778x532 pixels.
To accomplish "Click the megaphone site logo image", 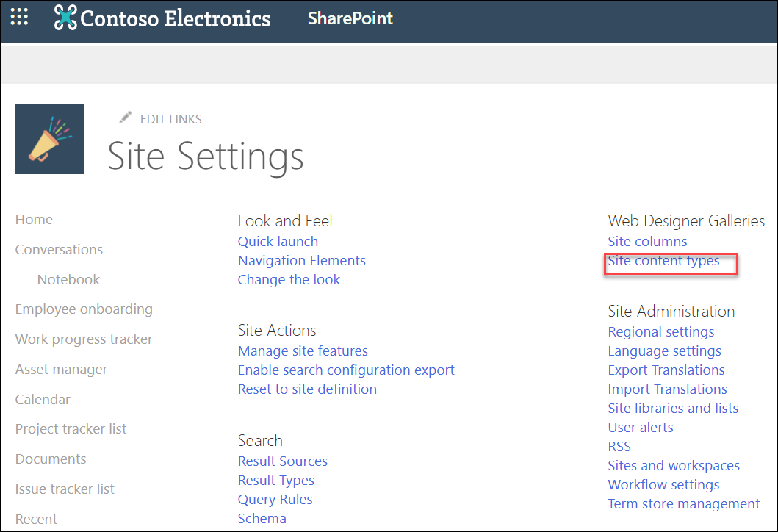I will (x=49, y=139).
